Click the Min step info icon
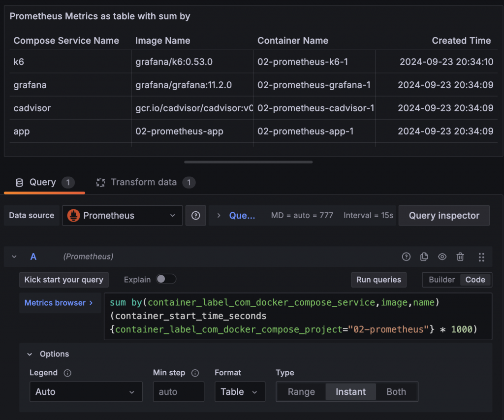The width and height of the screenshot is (504, 420). [x=195, y=373]
